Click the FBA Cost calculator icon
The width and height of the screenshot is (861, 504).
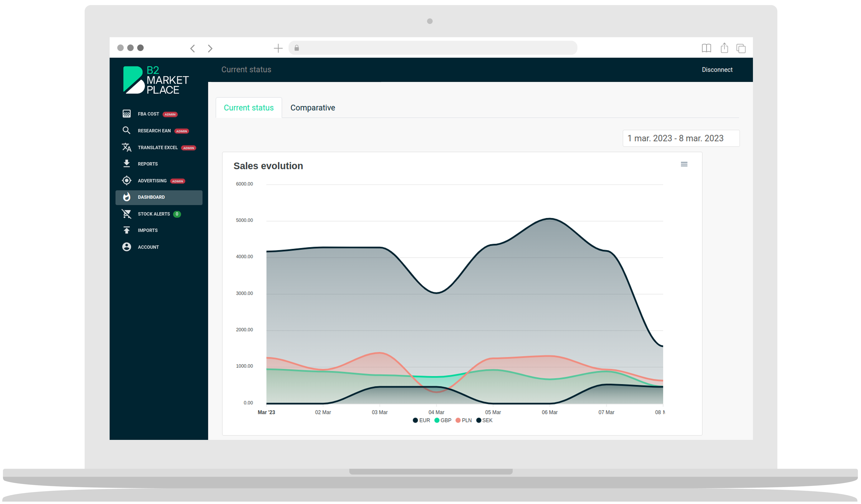pyautogui.click(x=126, y=114)
